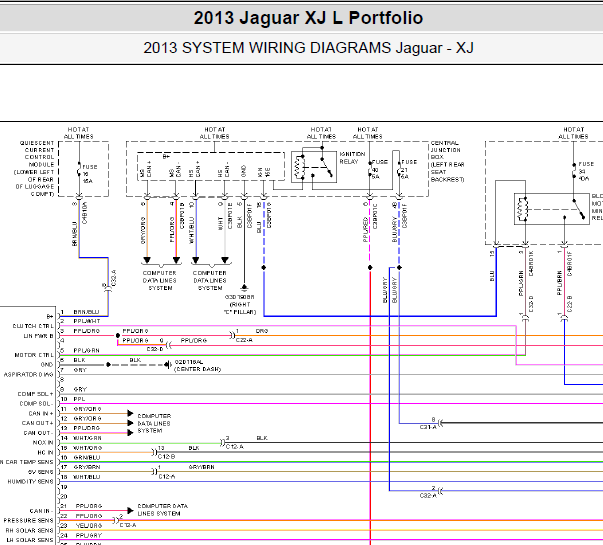Screen dimensions: 603x545
Task: Select the pin 14 'WHT/GRN' wire label
Action: pyautogui.click(x=87, y=438)
